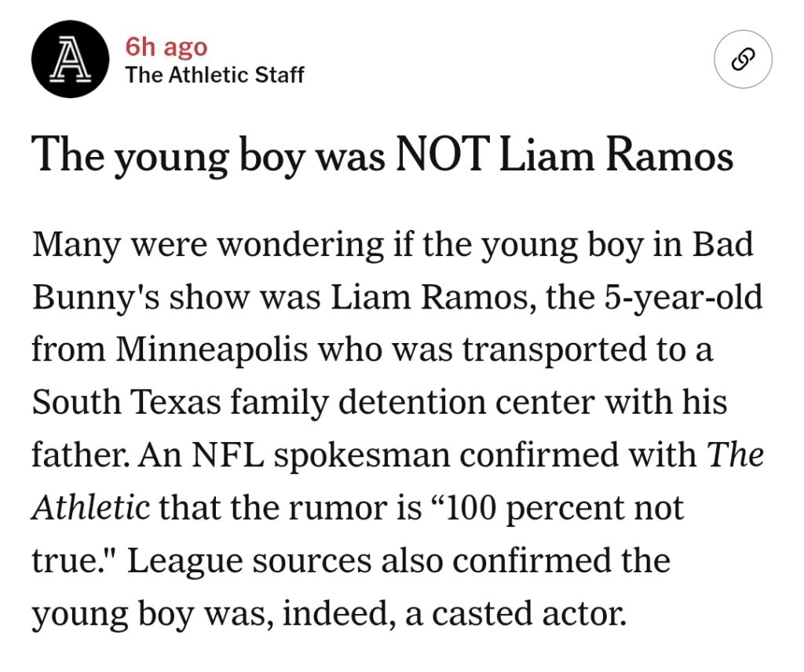804x672 pixels.
Task: Open The Athletic Staff author byline
Action: click(214, 75)
